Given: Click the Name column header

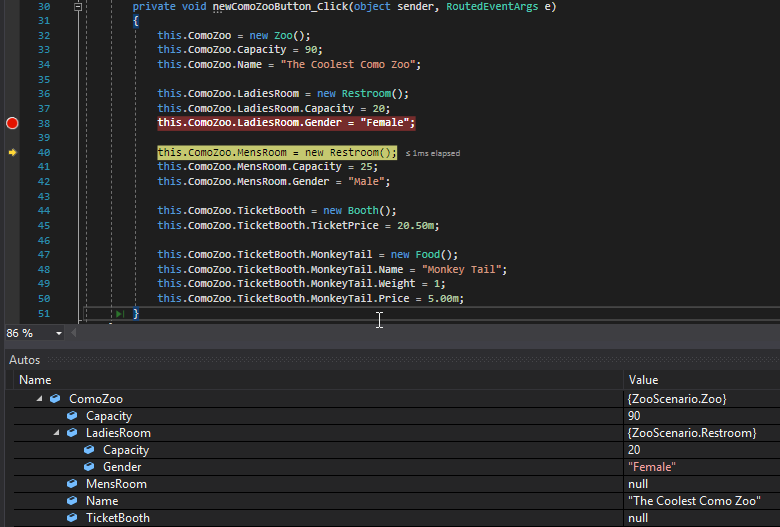Looking at the screenshot, I should [35, 380].
